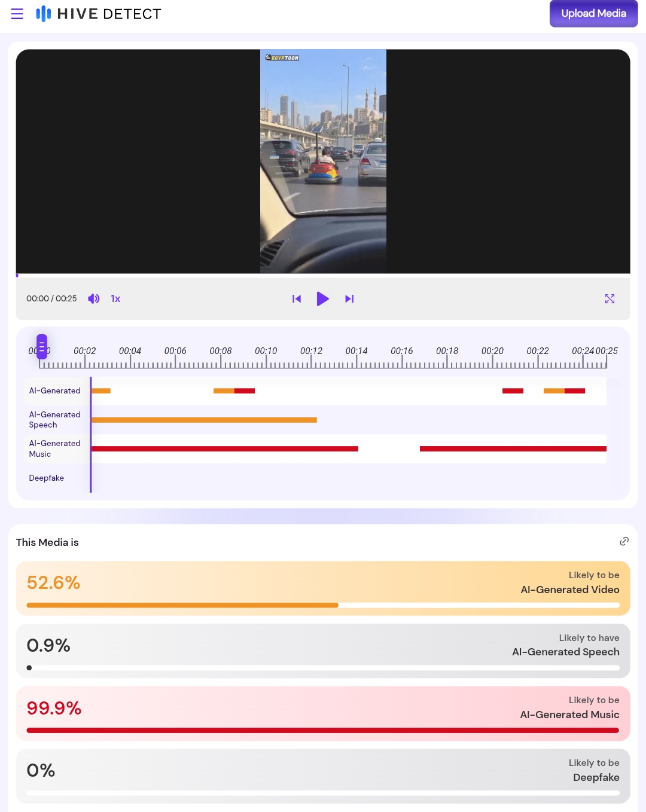This screenshot has width=646, height=812.
Task: Click the purple timeline playhead handle
Action: tap(42, 347)
